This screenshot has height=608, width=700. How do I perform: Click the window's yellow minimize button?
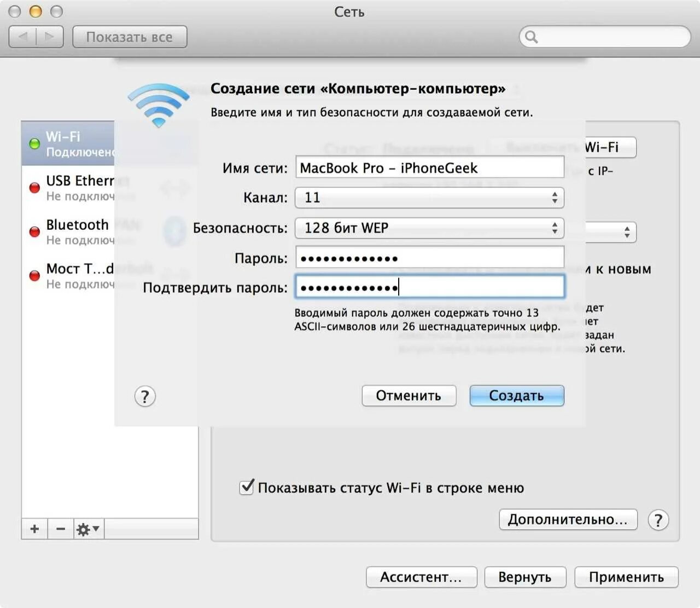36,11
